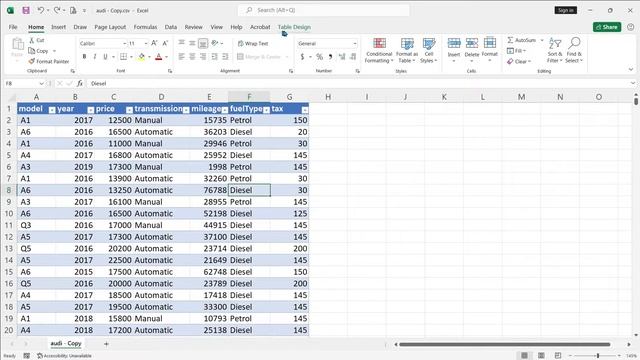The image size is (640, 360).
Task: Click the horizontal scrollbar
Action: [x=504, y=344]
